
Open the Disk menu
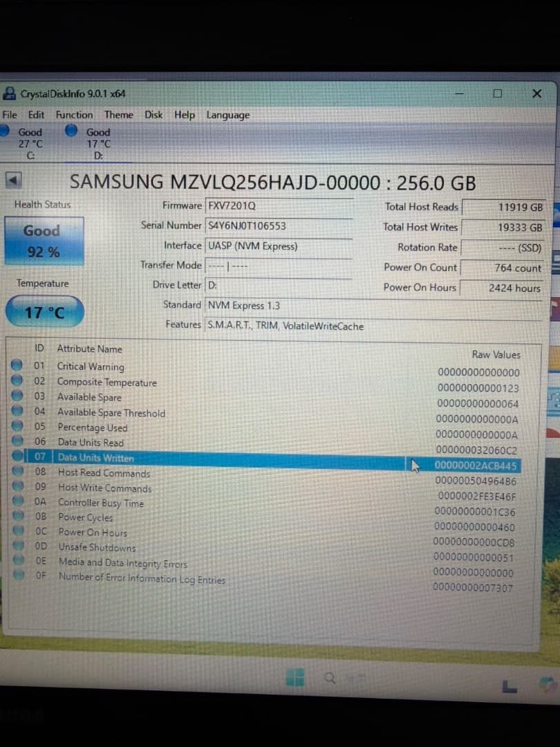(x=153, y=115)
